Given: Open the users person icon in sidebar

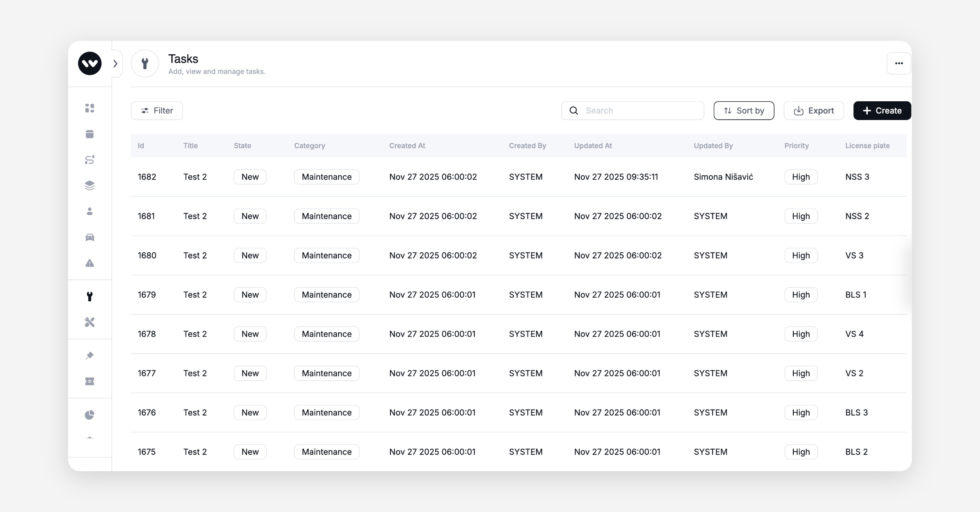Looking at the screenshot, I should point(89,211).
